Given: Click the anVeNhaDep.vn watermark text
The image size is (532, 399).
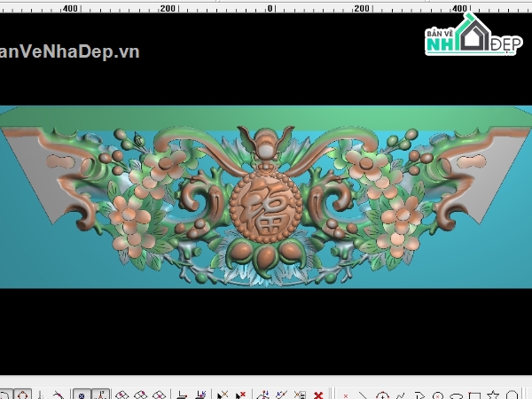Looking at the screenshot, I should point(69,51).
